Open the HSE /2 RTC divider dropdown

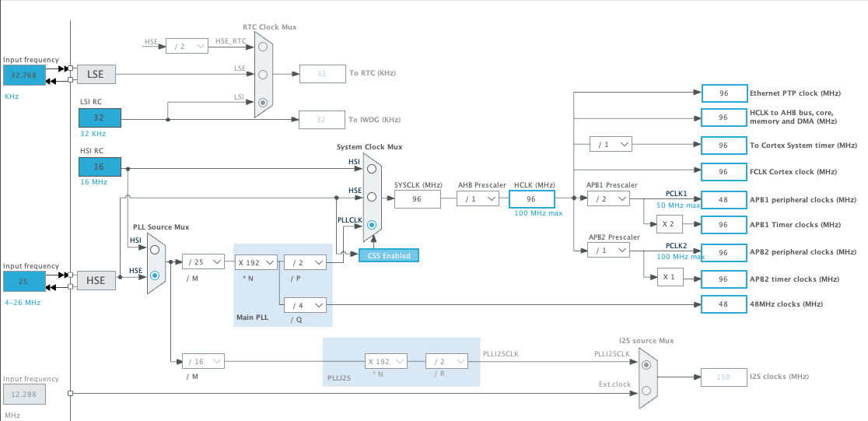187,47
